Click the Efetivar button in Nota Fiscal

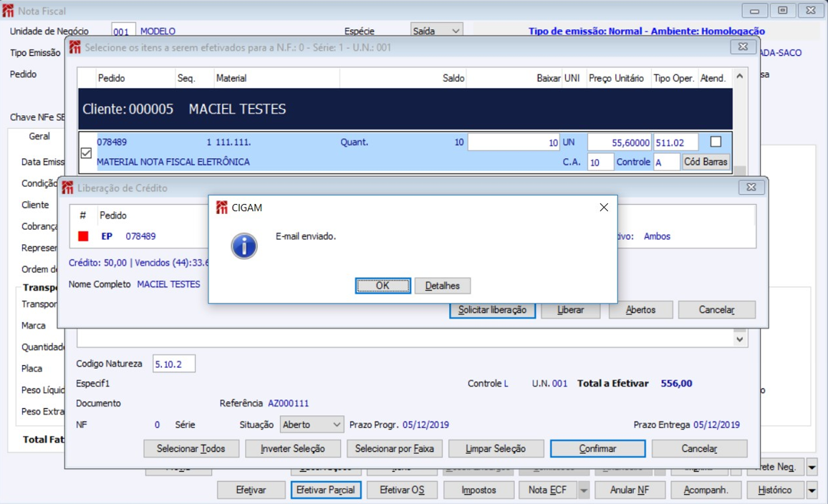(251, 490)
